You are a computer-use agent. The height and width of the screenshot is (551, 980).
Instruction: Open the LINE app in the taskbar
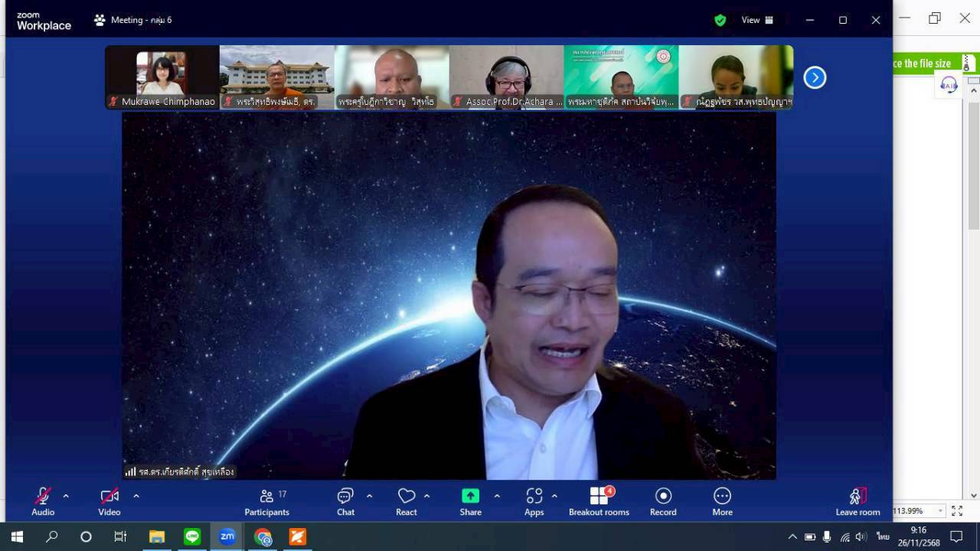(x=192, y=536)
